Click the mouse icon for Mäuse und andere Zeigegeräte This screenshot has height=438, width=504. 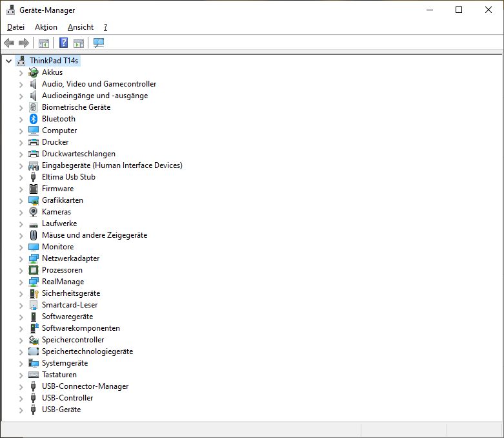click(34, 235)
